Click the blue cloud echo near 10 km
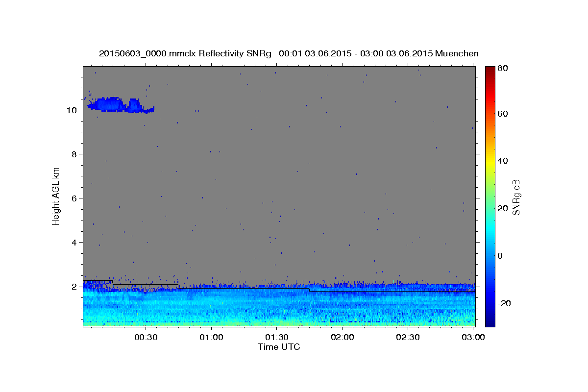 click(120, 105)
